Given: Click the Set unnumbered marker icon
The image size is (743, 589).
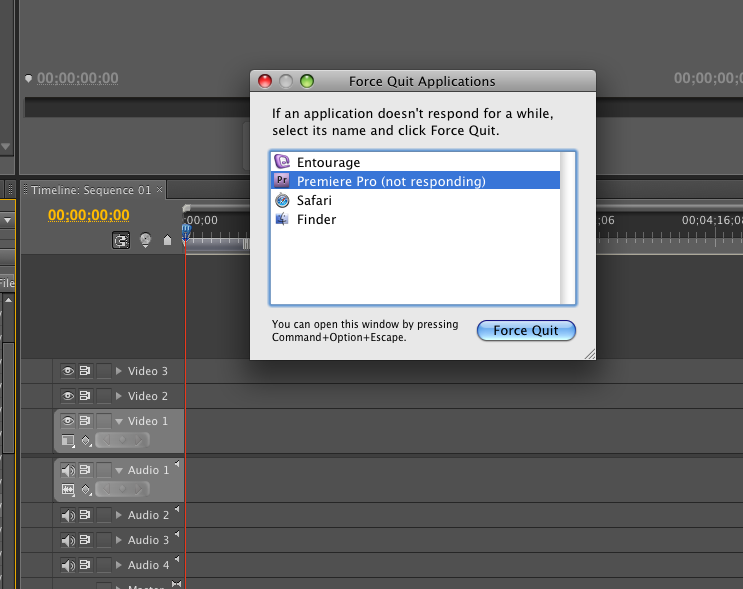Looking at the screenshot, I should 167,240.
